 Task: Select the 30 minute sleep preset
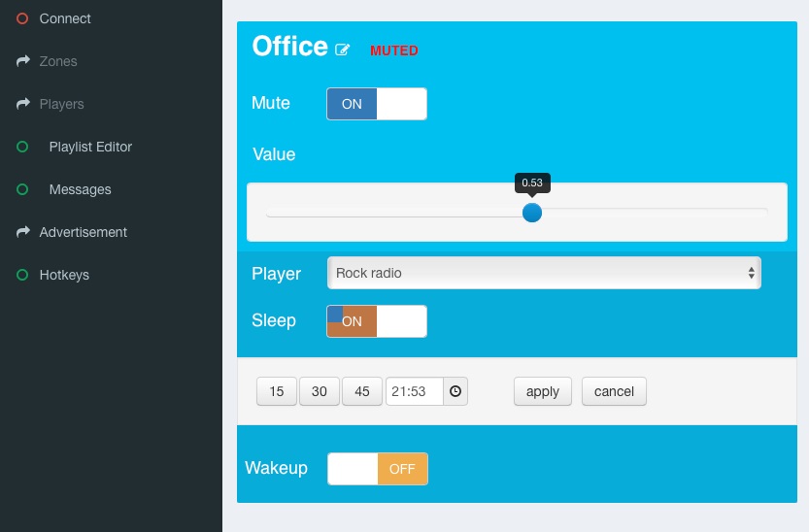[x=320, y=391]
